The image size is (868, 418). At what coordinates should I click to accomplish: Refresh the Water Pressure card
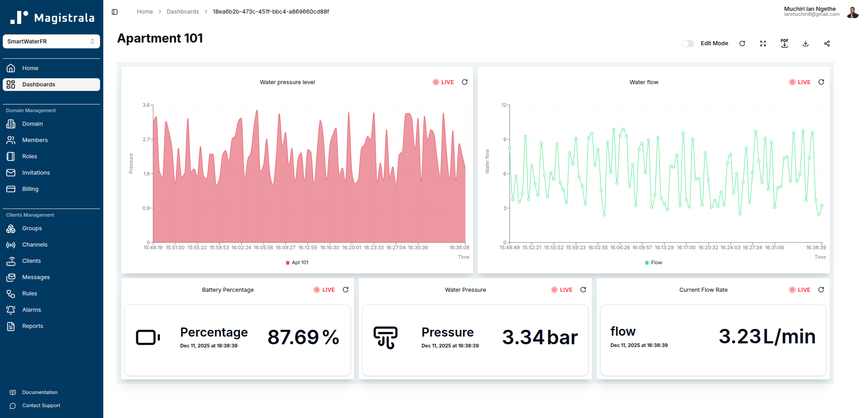coord(583,290)
